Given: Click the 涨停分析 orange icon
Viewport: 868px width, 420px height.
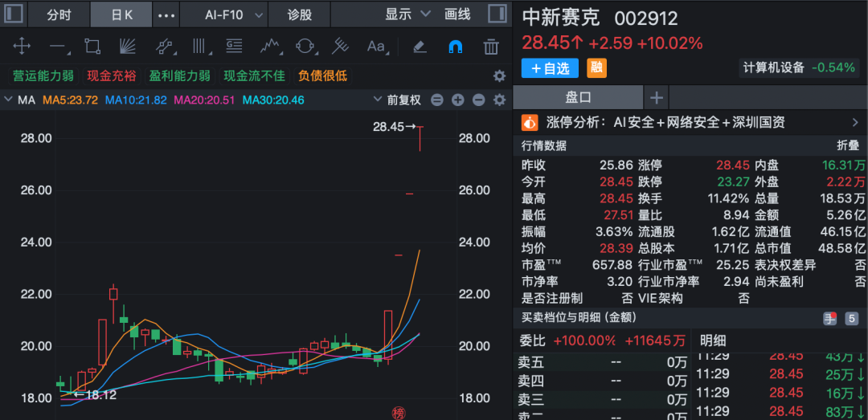Looking at the screenshot, I should (x=530, y=123).
